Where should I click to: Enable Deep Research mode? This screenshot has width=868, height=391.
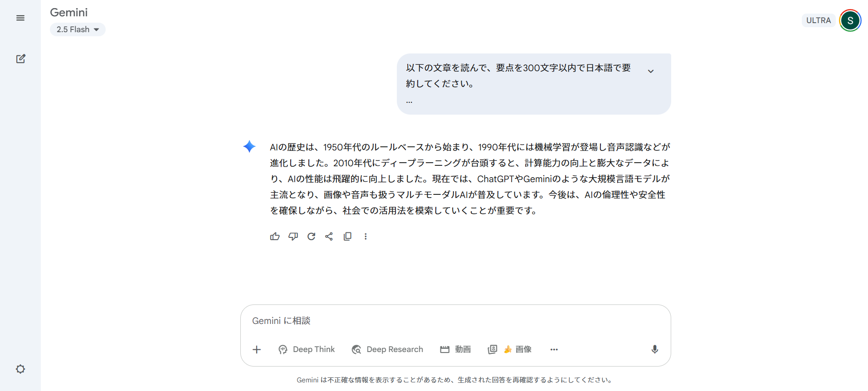387,349
